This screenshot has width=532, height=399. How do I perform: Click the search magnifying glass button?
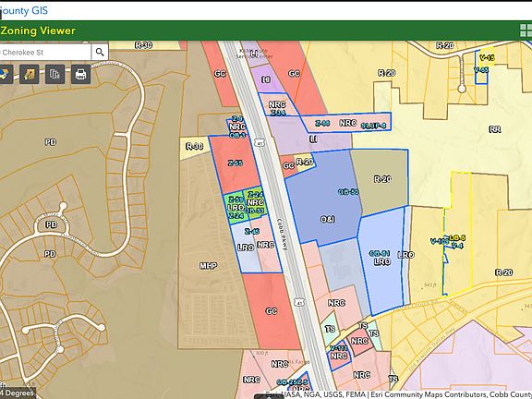100,53
